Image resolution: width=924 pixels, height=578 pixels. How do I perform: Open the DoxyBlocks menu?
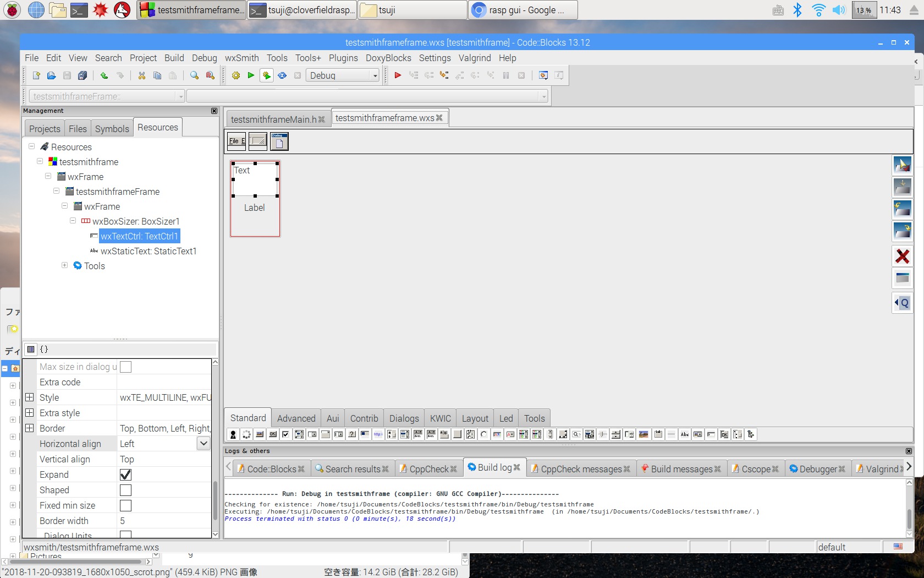tap(388, 58)
